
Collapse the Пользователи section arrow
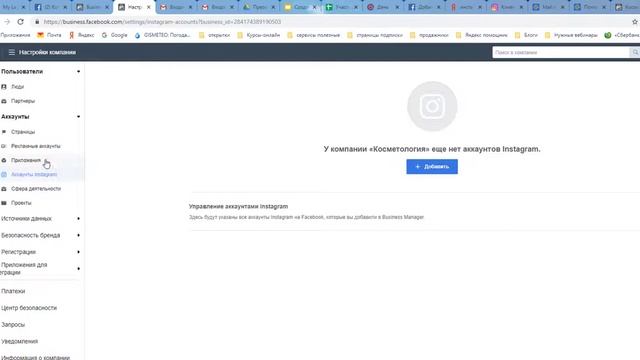78,71
